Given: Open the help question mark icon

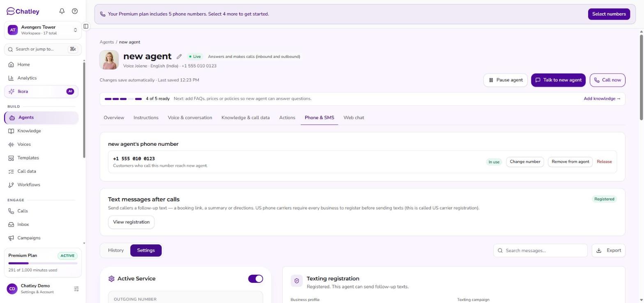Looking at the screenshot, I should pyautogui.click(x=75, y=11).
